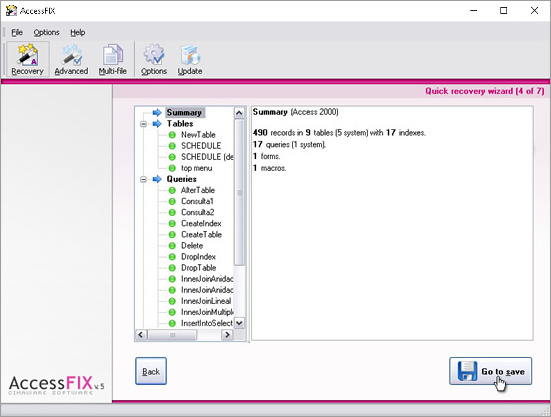Select the Delete query
The image size is (551, 417).
point(192,246)
